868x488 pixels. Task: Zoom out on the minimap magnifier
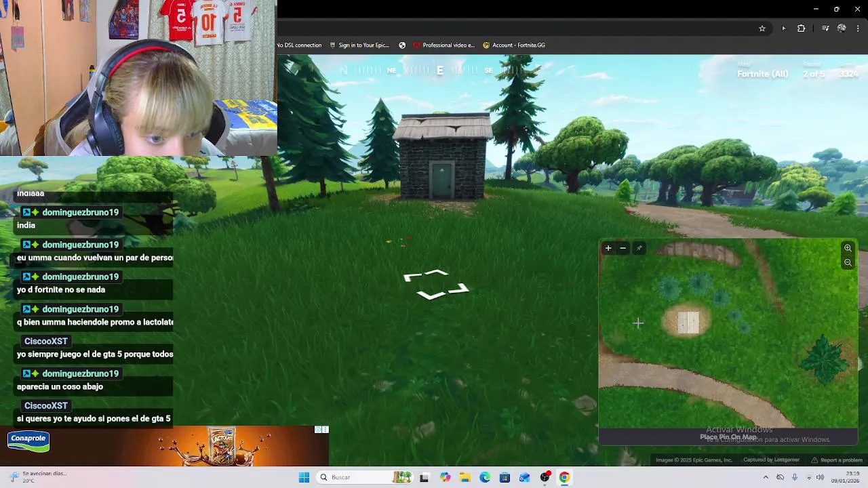848,263
